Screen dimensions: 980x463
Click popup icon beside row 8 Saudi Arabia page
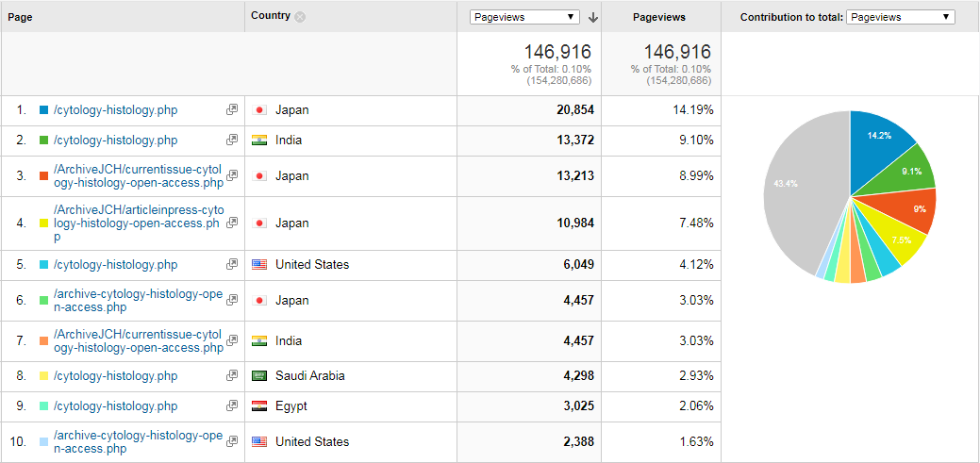click(x=232, y=375)
